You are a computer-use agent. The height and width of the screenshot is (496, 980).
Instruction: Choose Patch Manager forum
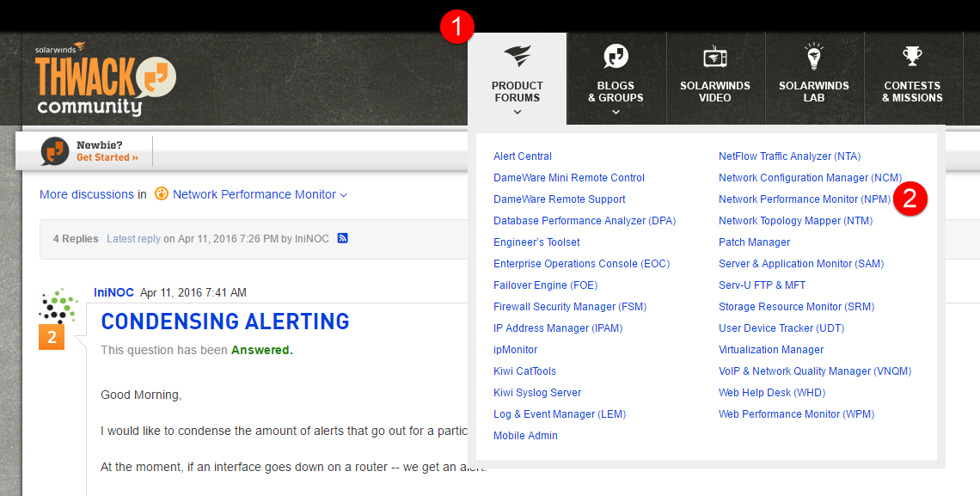(x=754, y=242)
